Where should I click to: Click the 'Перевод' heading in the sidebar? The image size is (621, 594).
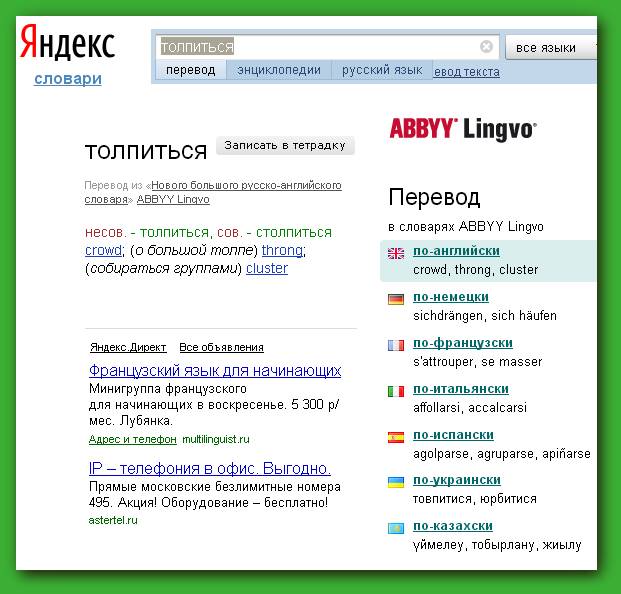coord(434,197)
